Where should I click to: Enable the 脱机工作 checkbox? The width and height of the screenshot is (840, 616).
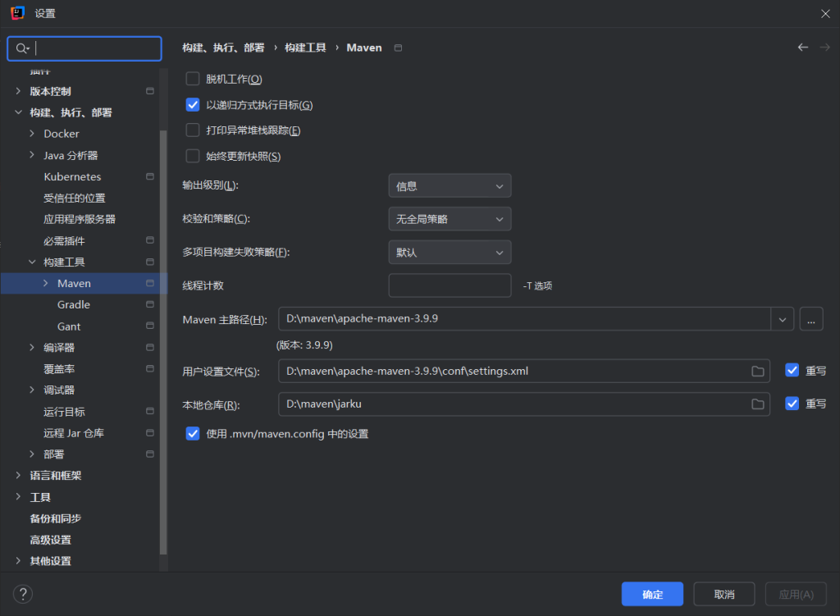pyautogui.click(x=193, y=79)
